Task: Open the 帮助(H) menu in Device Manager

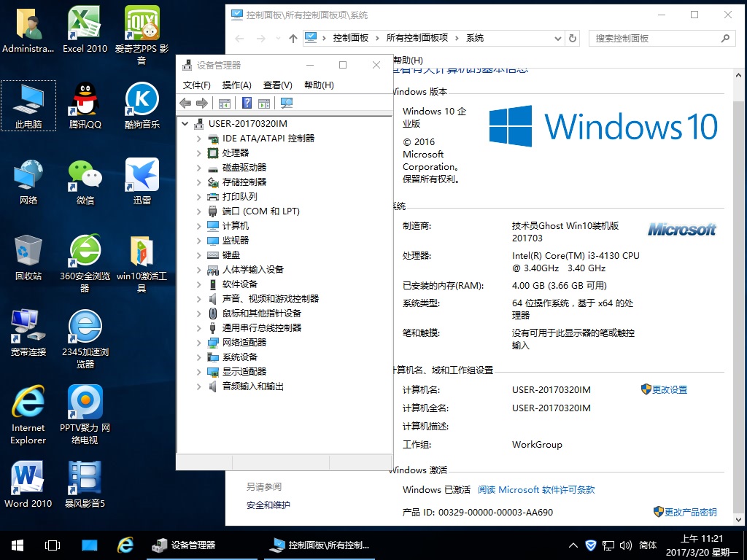Action: click(x=319, y=85)
